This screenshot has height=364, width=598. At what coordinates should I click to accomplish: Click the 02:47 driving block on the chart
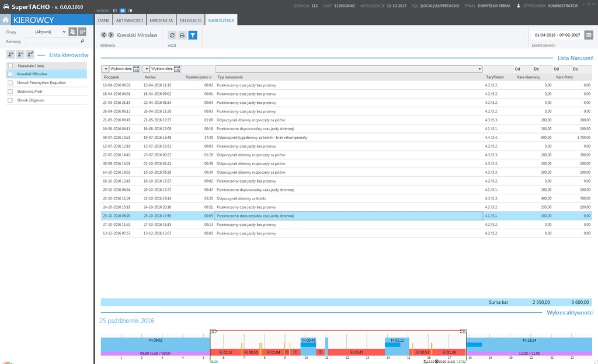(356, 352)
